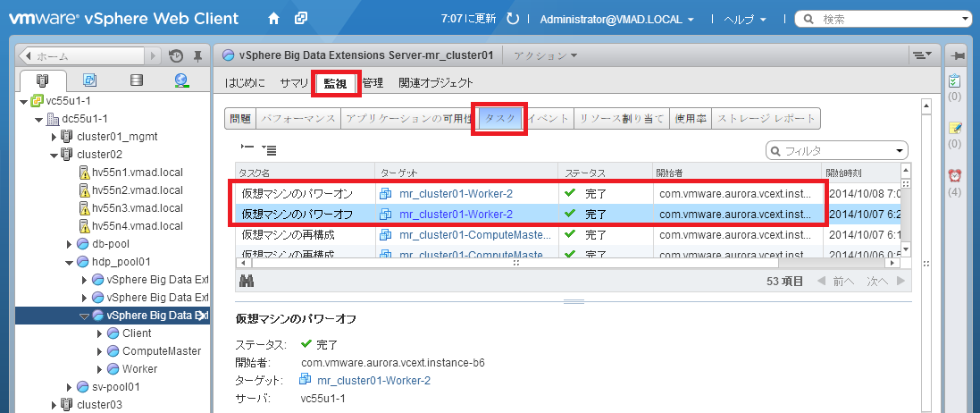The width and height of the screenshot is (980, 413).
Task: Sort by the ステータス column header
Action: coord(605,172)
